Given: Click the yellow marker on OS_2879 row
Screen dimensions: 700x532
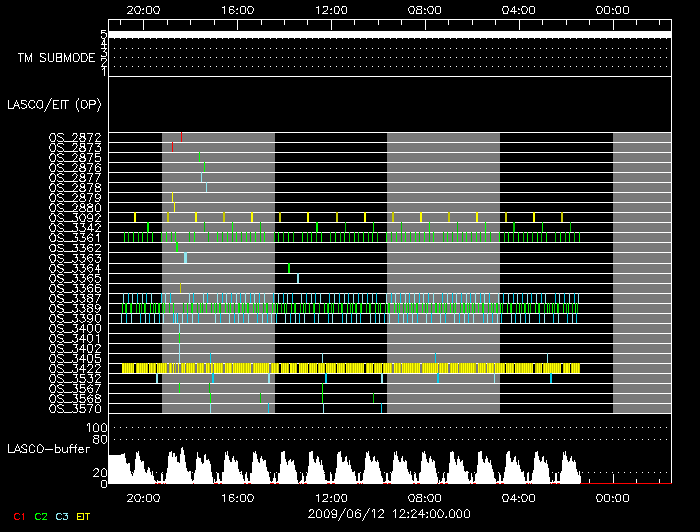Looking at the screenshot, I should (x=172, y=197).
